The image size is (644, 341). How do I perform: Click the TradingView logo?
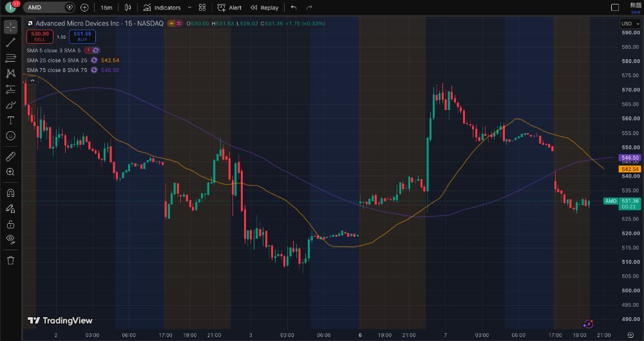[60, 320]
